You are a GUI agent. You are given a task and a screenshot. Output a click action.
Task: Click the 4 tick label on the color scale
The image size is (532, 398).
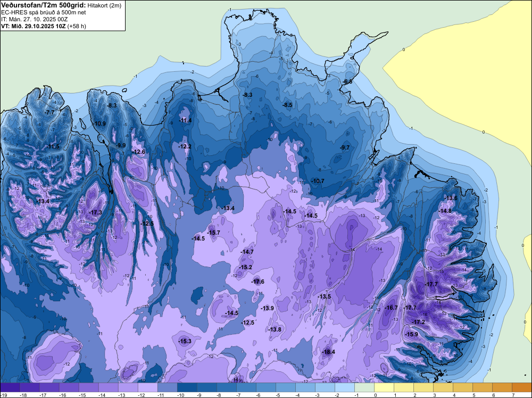pos(454,395)
